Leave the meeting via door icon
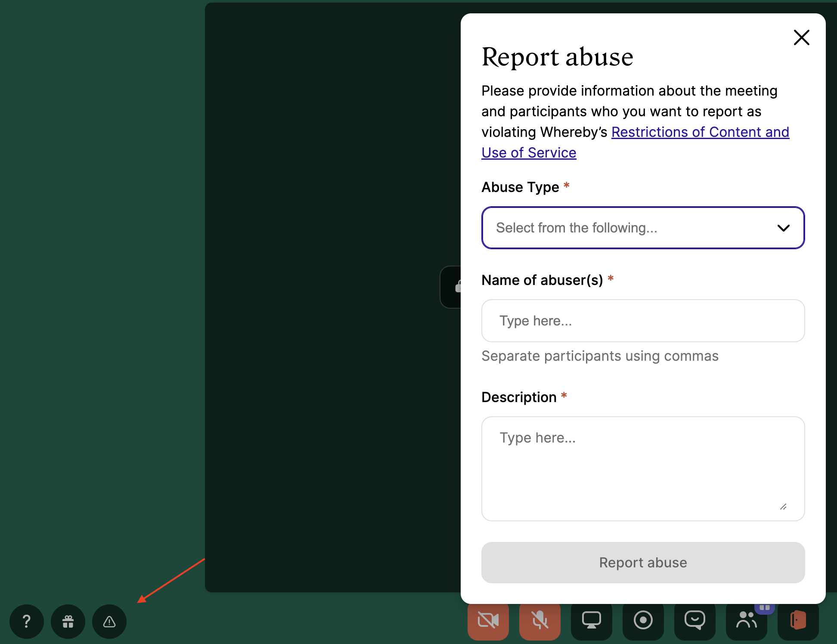Image resolution: width=837 pixels, height=644 pixels. (x=798, y=620)
